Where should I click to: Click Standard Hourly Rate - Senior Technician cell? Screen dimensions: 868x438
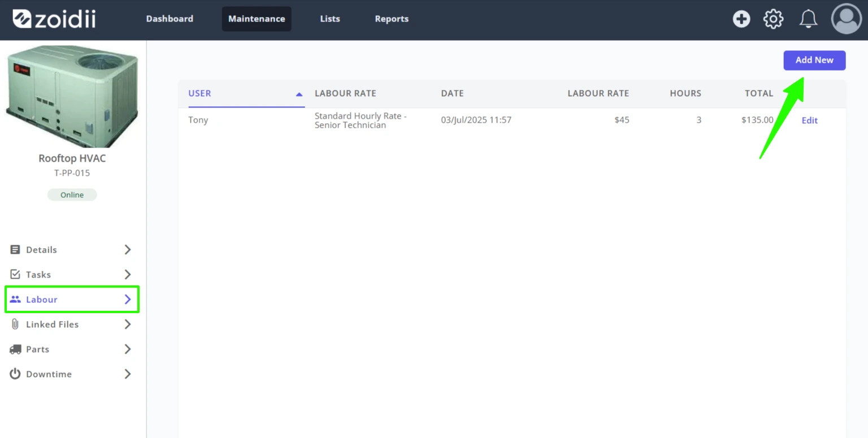[x=361, y=120]
